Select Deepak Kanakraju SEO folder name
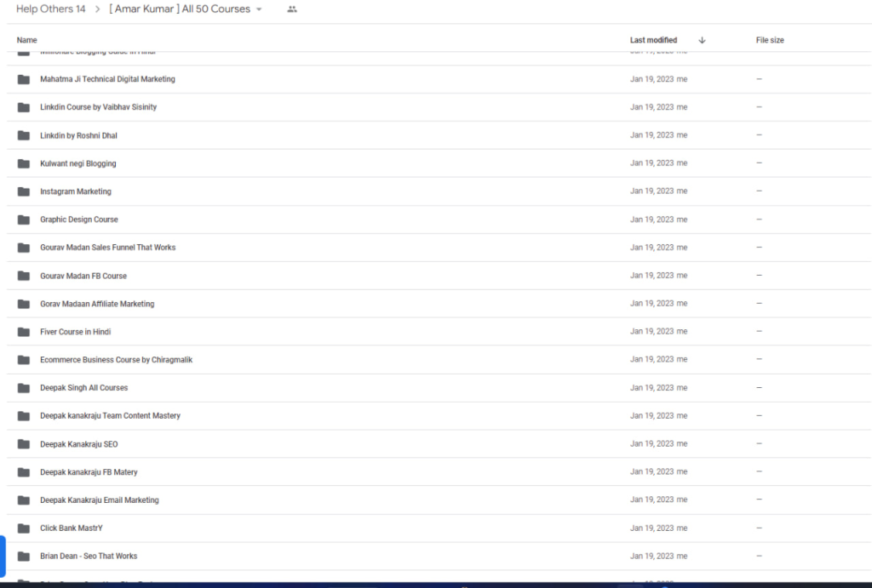The image size is (872, 588). 79,444
